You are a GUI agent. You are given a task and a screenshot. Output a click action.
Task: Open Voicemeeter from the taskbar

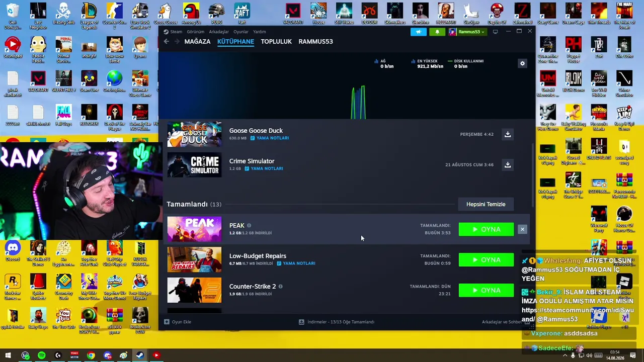[x=74, y=355]
